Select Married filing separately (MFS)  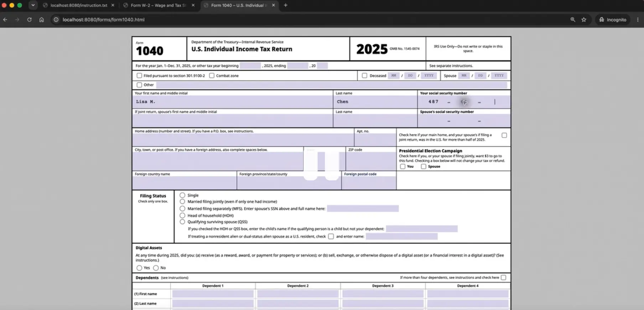(182, 208)
